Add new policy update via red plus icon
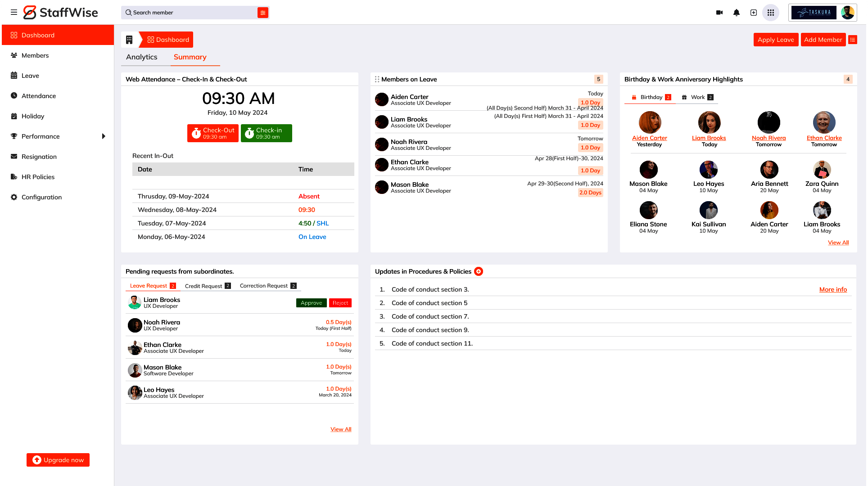The image size is (868, 486). point(479,271)
